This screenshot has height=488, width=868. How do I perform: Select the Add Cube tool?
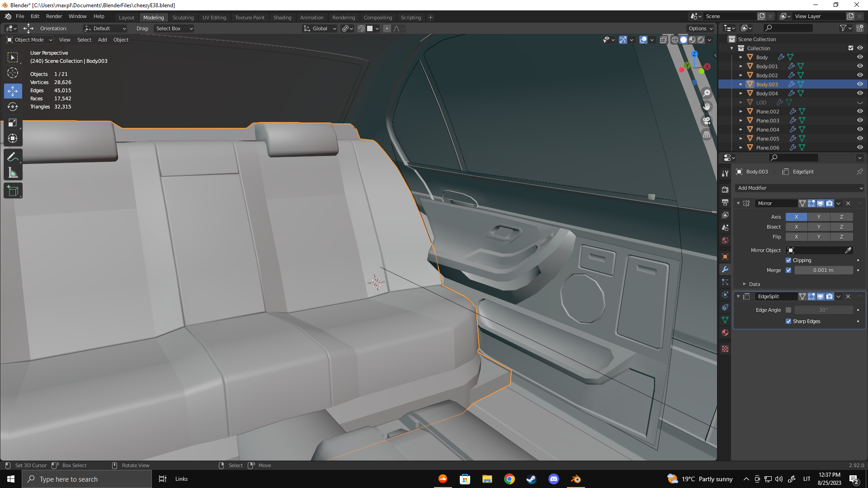click(x=13, y=191)
